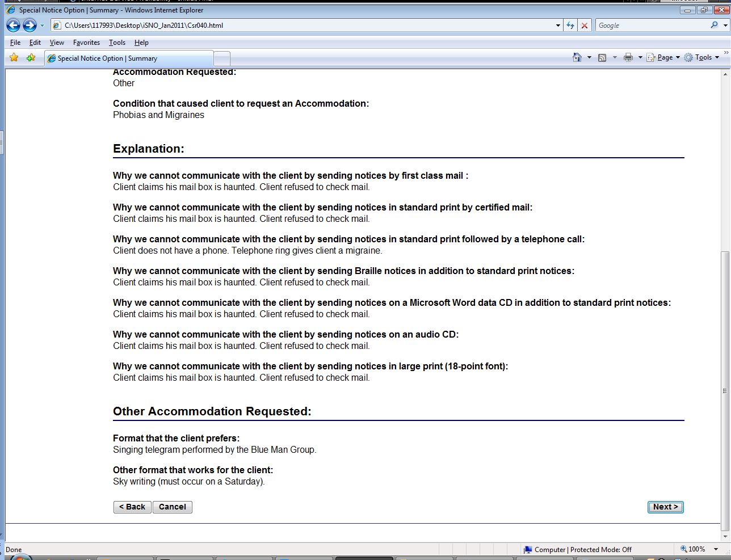Open the zoom level dropdown arrow

coord(716,549)
